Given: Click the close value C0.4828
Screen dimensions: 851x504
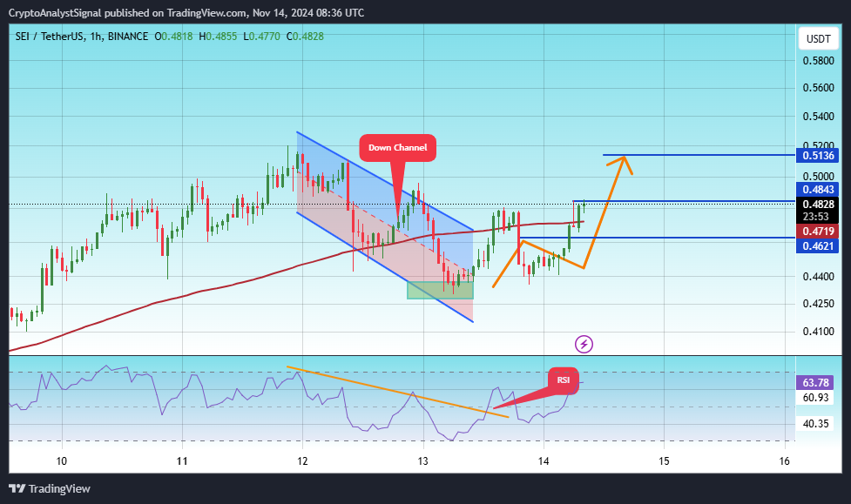Looking at the screenshot, I should point(305,37).
